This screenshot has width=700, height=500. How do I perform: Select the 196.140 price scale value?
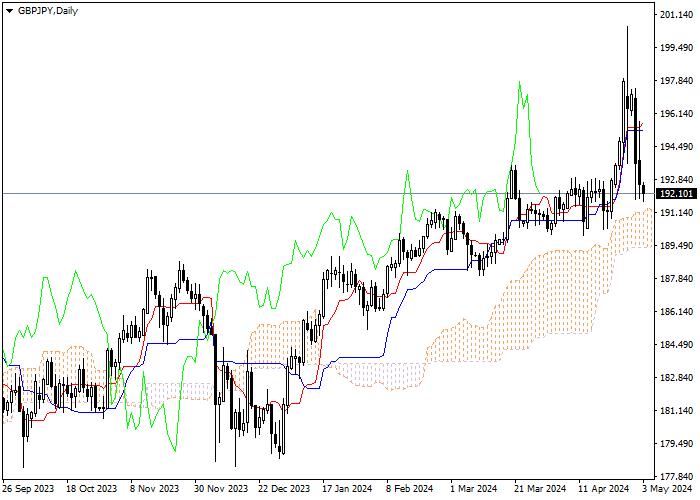pyautogui.click(x=676, y=114)
